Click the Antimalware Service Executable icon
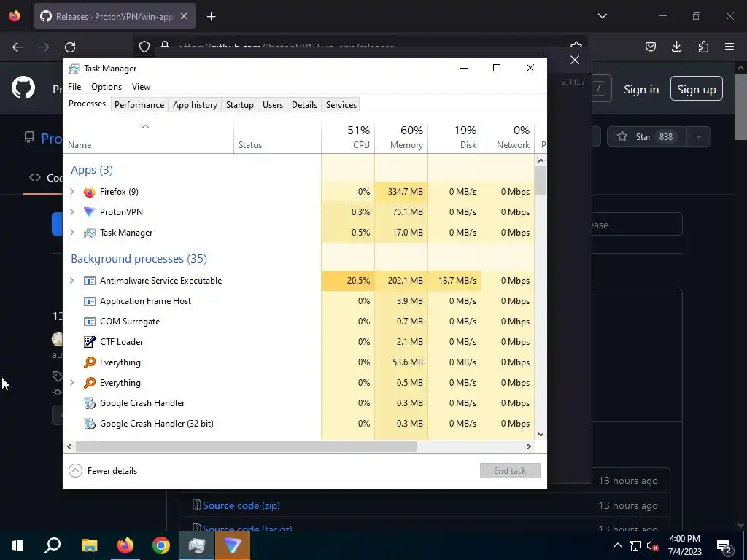 pyautogui.click(x=89, y=281)
